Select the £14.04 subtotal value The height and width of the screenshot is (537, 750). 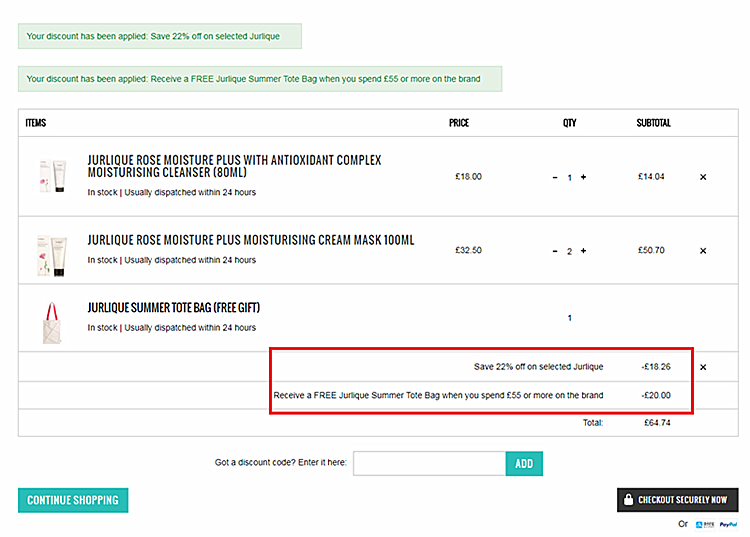click(x=651, y=176)
